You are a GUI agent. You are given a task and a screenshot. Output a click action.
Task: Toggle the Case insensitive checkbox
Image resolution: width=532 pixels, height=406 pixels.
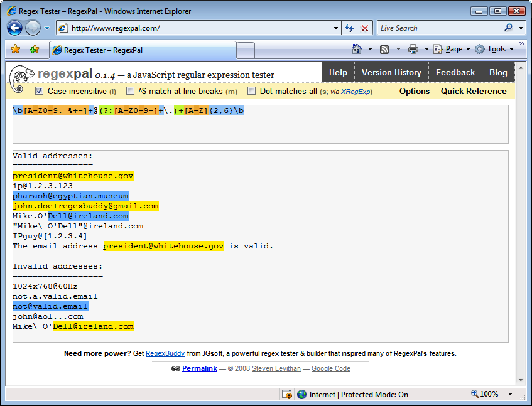click(x=39, y=91)
